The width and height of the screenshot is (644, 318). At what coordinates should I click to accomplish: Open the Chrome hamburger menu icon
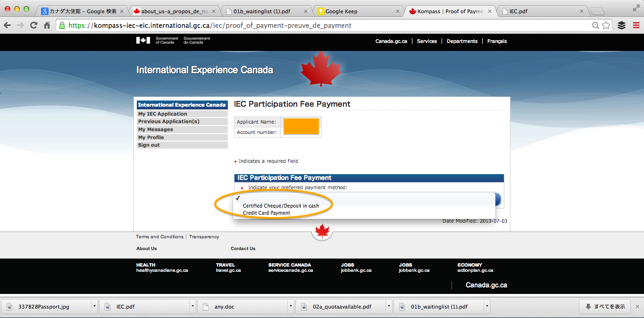tap(636, 25)
